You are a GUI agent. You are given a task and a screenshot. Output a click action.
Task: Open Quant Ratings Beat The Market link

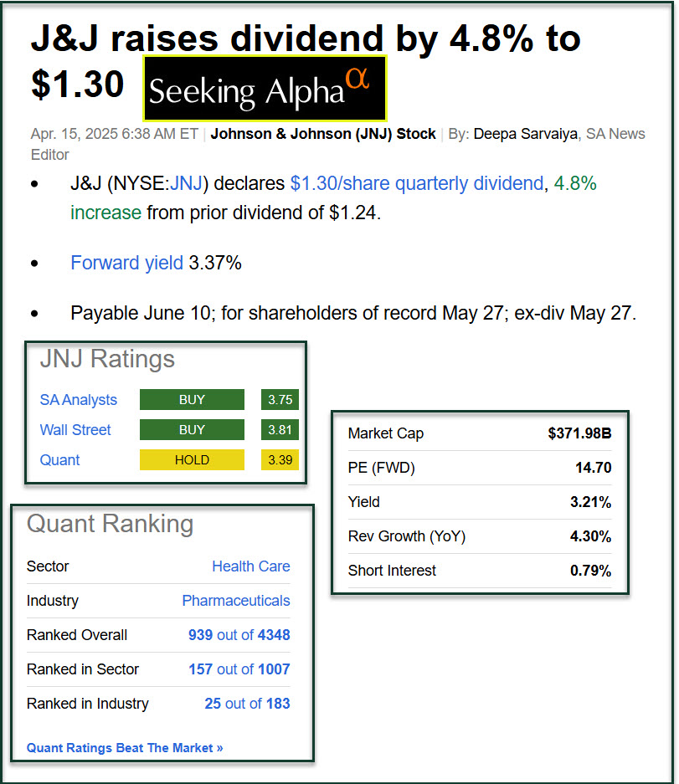(x=125, y=748)
